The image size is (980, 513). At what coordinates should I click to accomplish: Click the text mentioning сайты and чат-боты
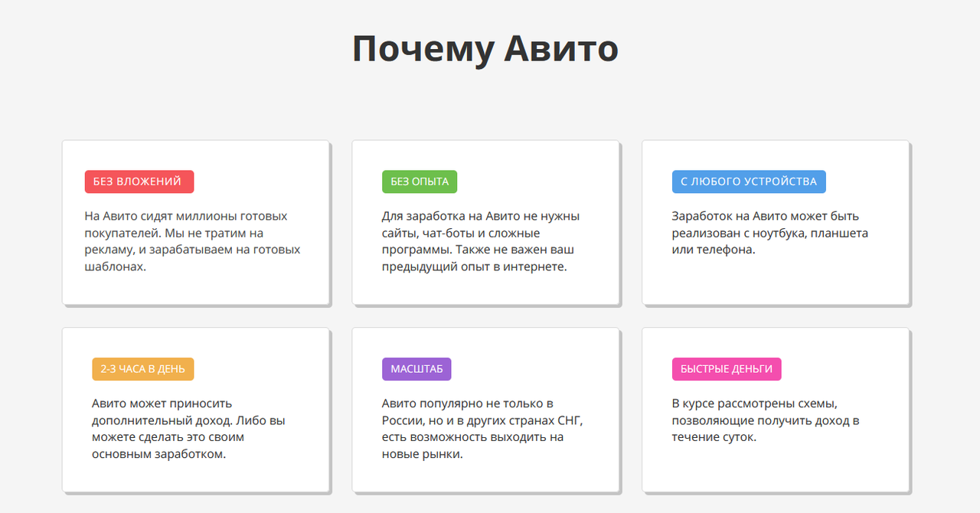(480, 241)
